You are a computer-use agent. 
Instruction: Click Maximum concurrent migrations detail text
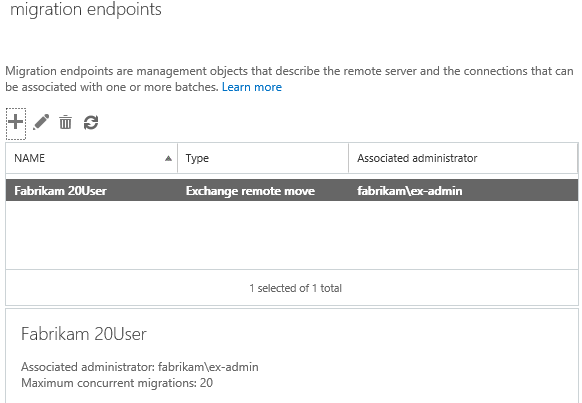point(117,383)
